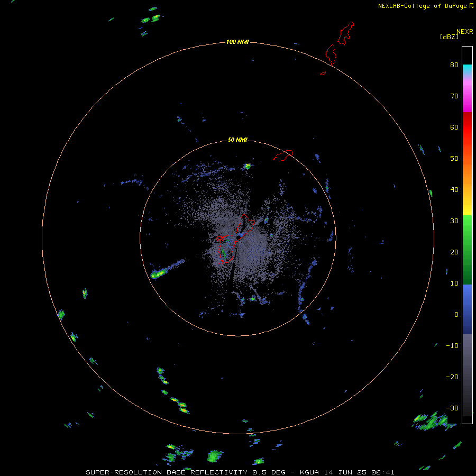Click the 70 value on the dBZ scale
This screenshot has height=476, width=476.
(454, 96)
